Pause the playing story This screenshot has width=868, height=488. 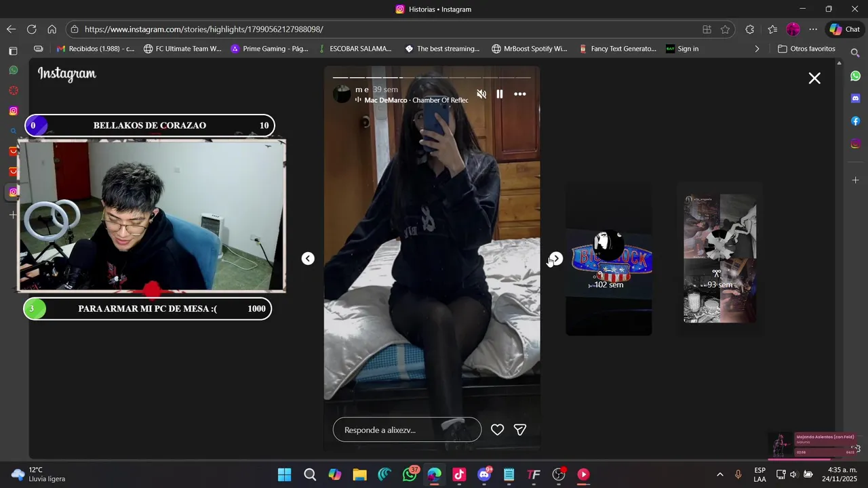[x=500, y=94]
